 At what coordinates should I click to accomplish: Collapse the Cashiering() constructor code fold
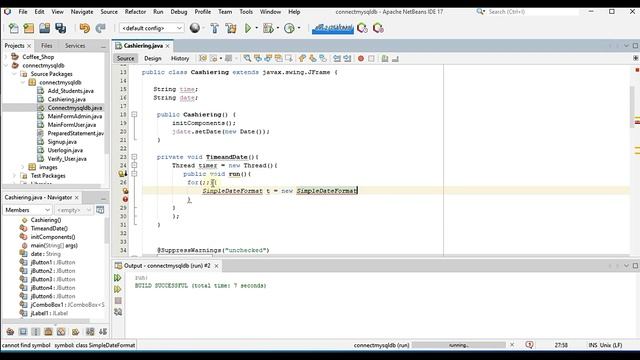[x=134, y=114]
